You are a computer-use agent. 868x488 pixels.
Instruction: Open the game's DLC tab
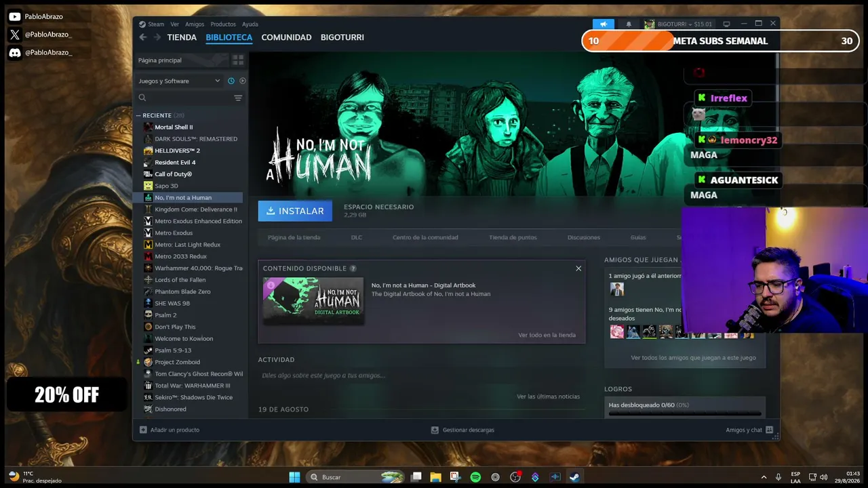click(x=357, y=237)
